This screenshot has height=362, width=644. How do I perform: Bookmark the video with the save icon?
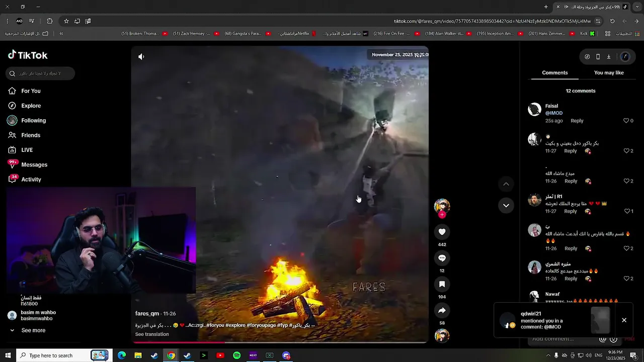[442, 284]
